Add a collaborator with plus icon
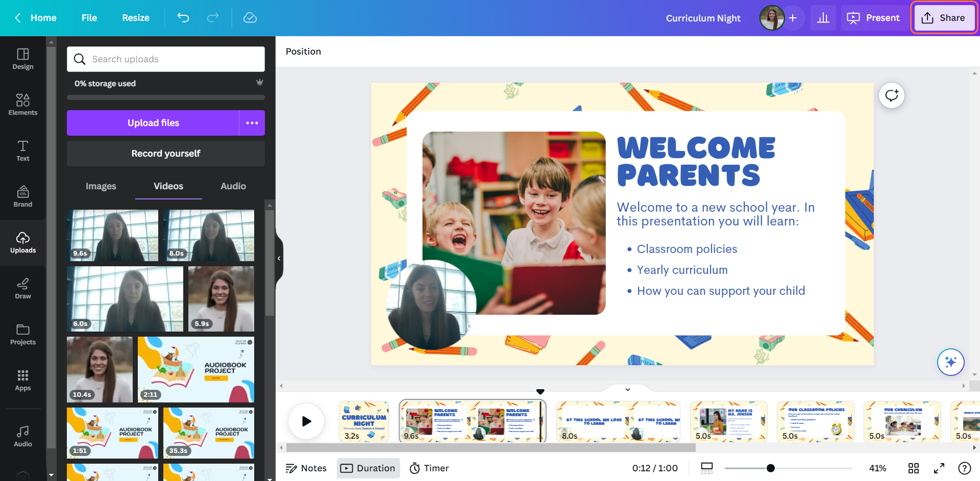 click(x=793, y=18)
